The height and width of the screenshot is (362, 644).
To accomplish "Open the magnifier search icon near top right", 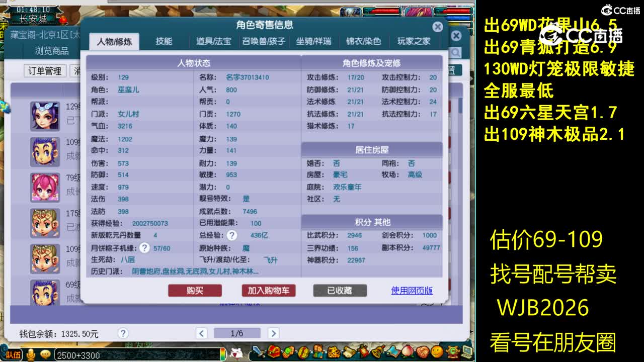I will coord(455,52).
